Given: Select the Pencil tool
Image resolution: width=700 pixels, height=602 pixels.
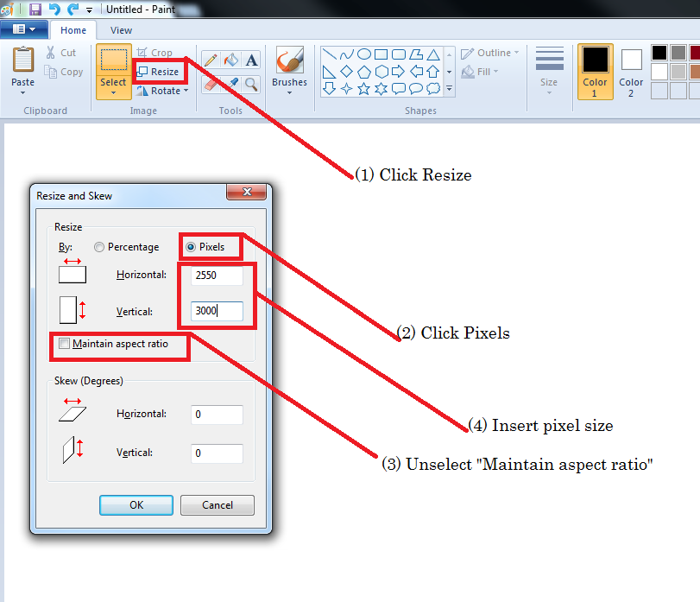Looking at the screenshot, I should pyautogui.click(x=211, y=60).
